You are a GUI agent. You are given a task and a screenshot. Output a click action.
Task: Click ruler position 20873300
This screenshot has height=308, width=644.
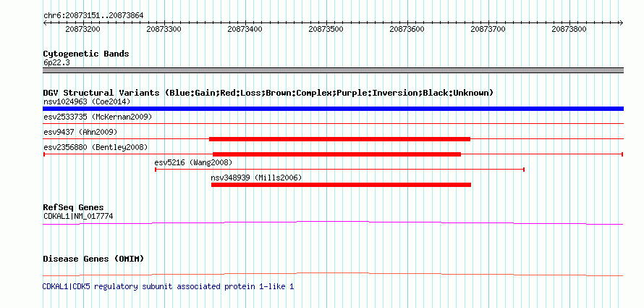[x=164, y=29]
